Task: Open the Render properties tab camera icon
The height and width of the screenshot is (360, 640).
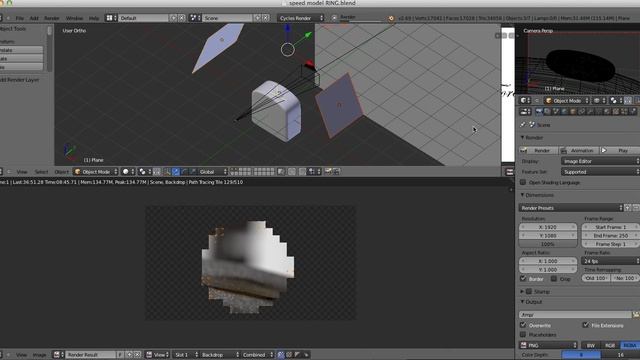Action: [x=539, y=111]
